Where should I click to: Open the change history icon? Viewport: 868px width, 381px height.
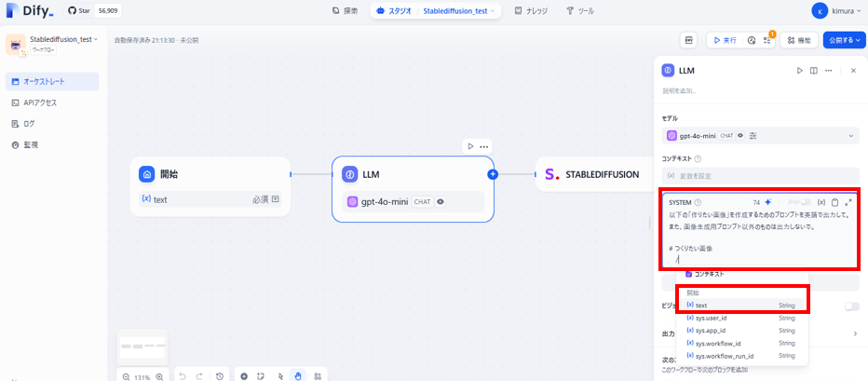[220, 376]
